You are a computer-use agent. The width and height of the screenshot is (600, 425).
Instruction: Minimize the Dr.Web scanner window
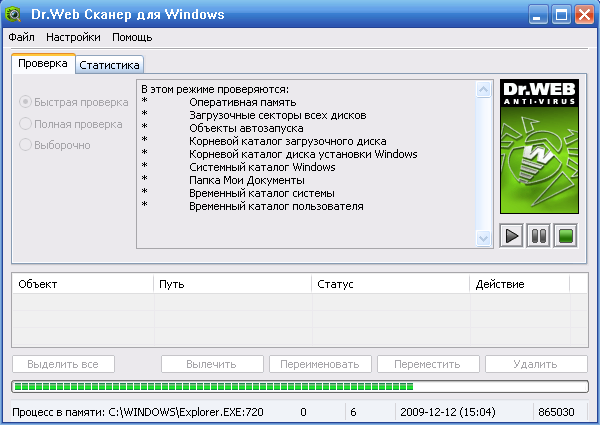click(x=538, y=15)
